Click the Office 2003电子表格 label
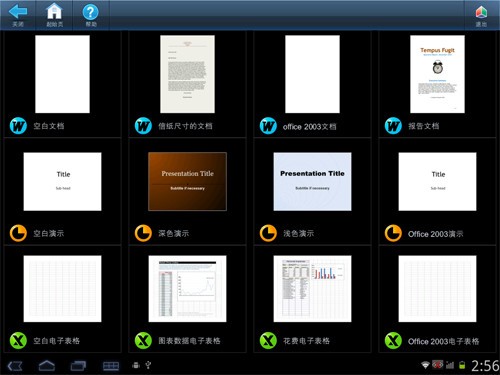The width and height of the screenshot is (500, 375). [x=444, y=341]
